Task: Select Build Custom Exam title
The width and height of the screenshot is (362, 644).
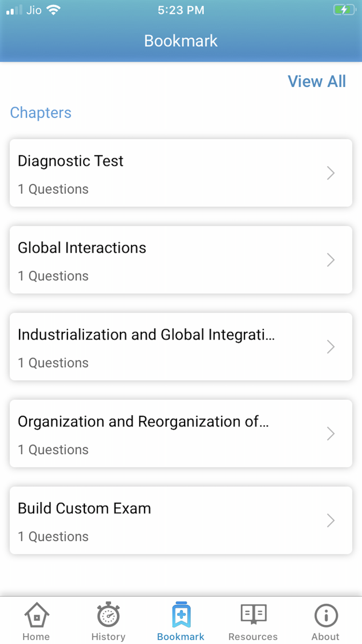Action: (x=84, y=508)
